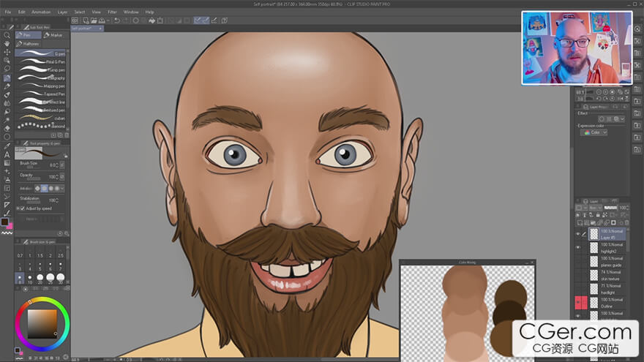Screen dimensions: 644x362
Task: Select the Figure circle tool icon
Action: 7,137
